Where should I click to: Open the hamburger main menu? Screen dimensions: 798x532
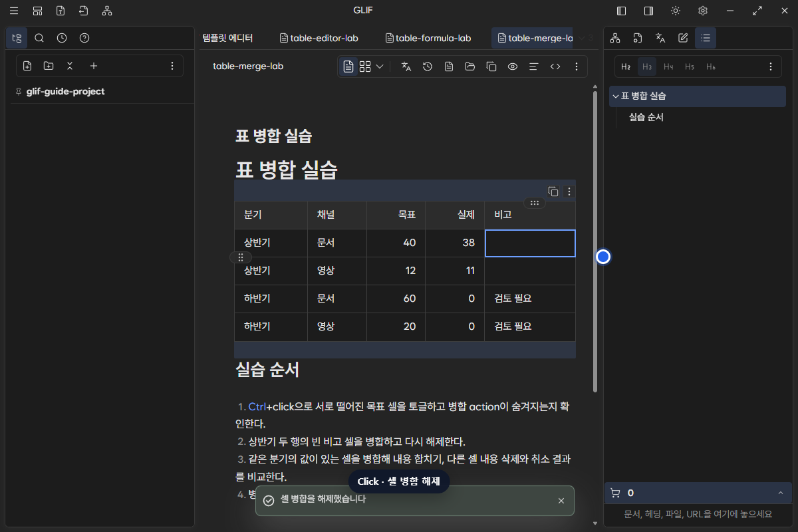point(14,11)
